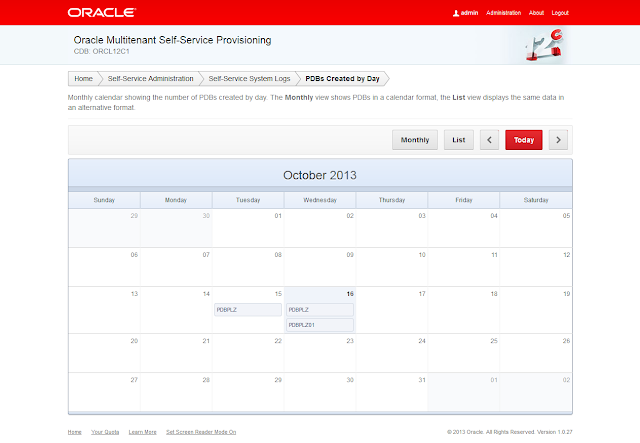This screenshot has width=640, height=443.
Task: Select PDBs Created by Day breadcrumb
Action: pos(342,78)
